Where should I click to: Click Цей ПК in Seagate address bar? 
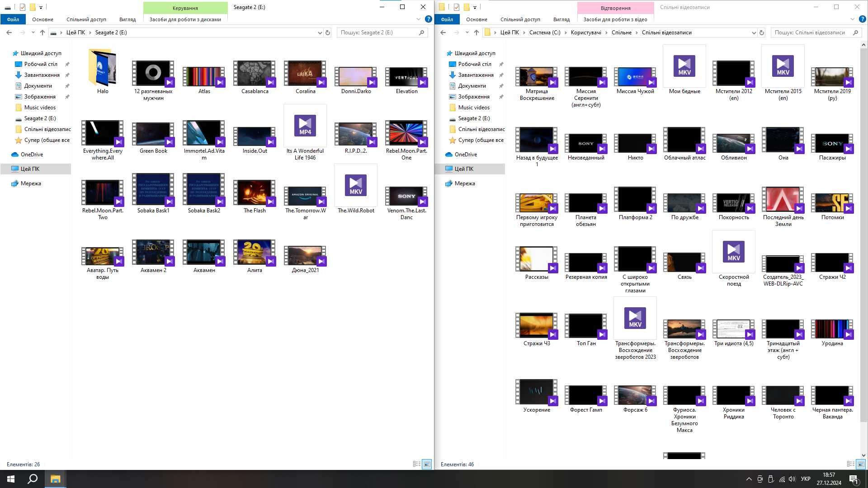point(75,33)
